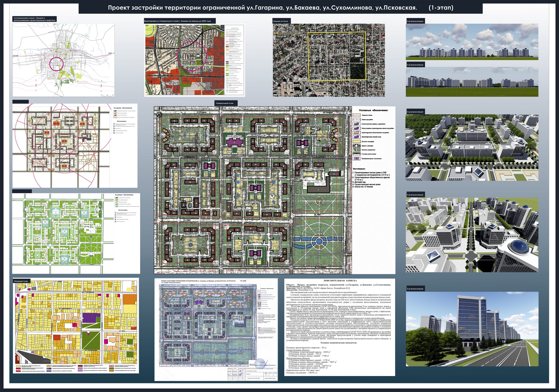Screen dimensions: 559x392
Task: Click the purple school plot on the base plan
Action: [91, 318]
